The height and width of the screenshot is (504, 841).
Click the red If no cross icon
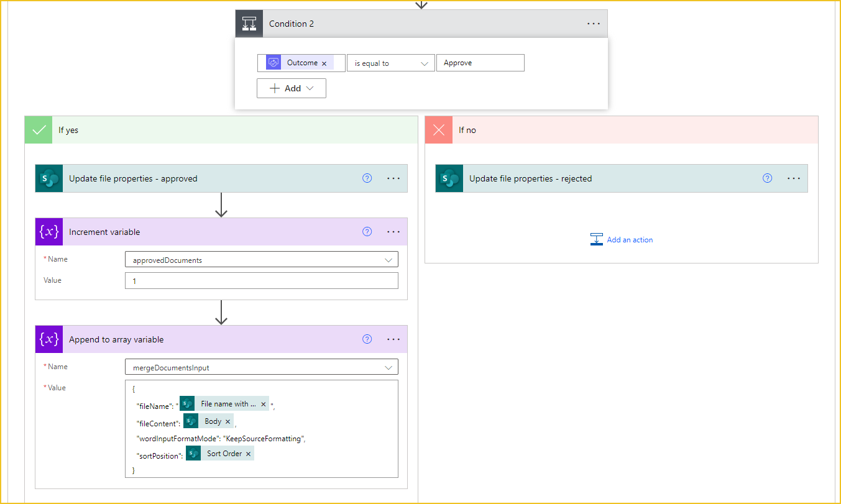pyautogui.click(x=439, y=130)
